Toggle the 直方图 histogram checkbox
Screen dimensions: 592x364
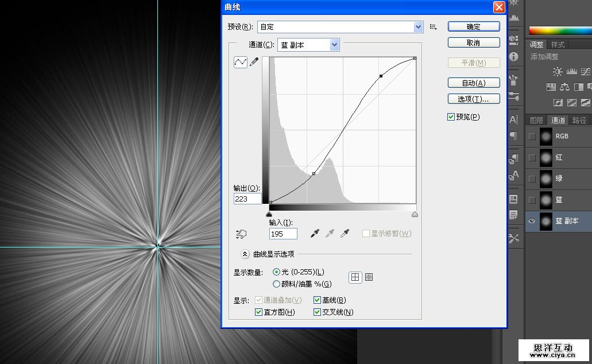tap(258, 312)
